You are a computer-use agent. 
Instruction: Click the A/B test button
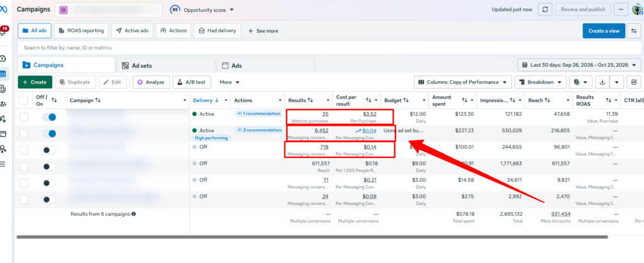click(x=191, y=82)
